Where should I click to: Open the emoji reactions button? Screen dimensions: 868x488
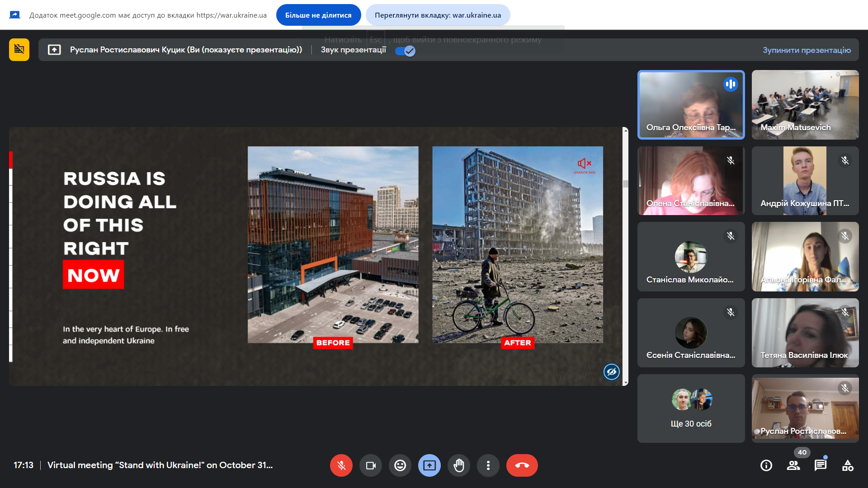(400, 465)
